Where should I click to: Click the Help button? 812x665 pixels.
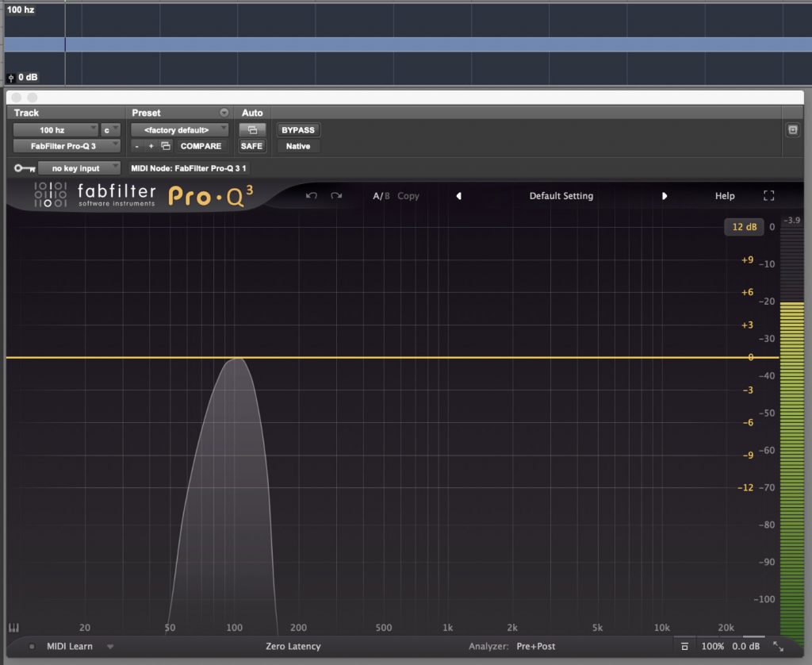coord(724,195)
